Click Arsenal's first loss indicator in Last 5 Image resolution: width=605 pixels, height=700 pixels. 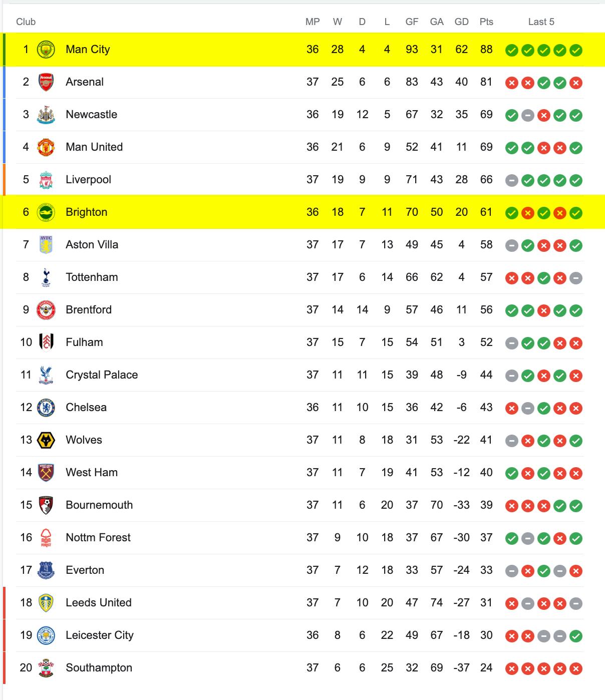coord(512,83)
